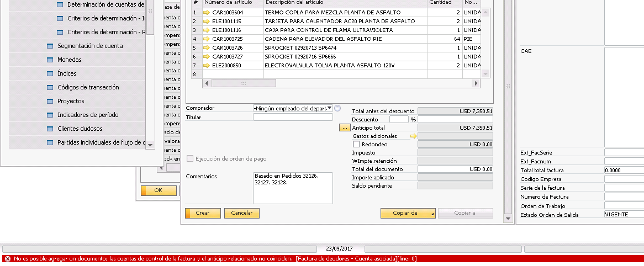Open the Copiar de dropdown button
Screen dimensions: 644x266
[x=408, y=213]
